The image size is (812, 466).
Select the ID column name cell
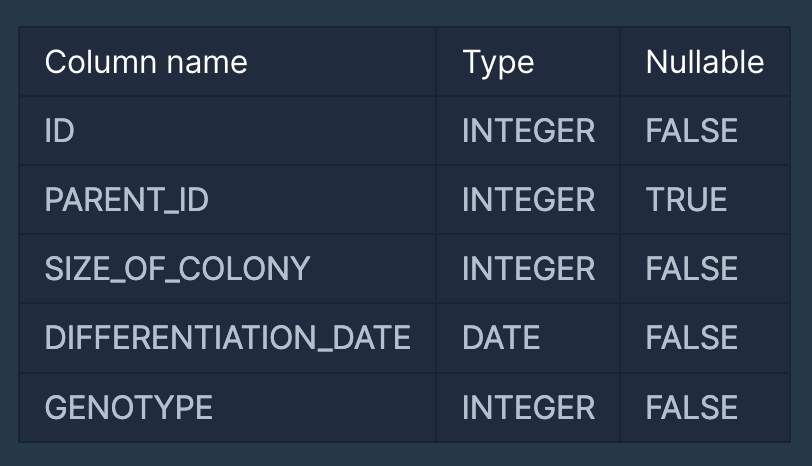pyautogui.click(x=60, y=131)
